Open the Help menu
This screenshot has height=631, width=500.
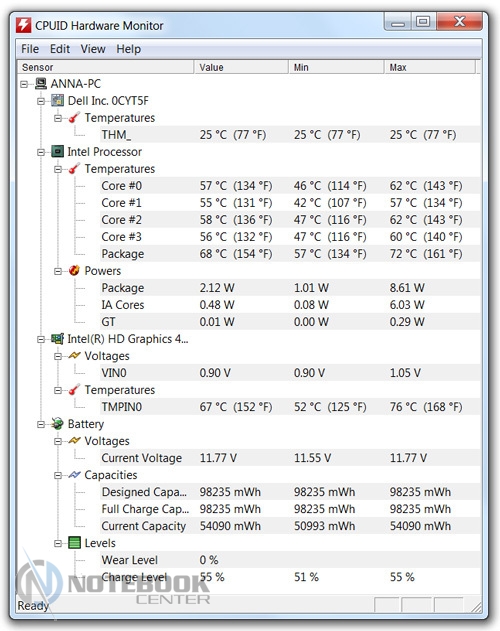point(128,49)
